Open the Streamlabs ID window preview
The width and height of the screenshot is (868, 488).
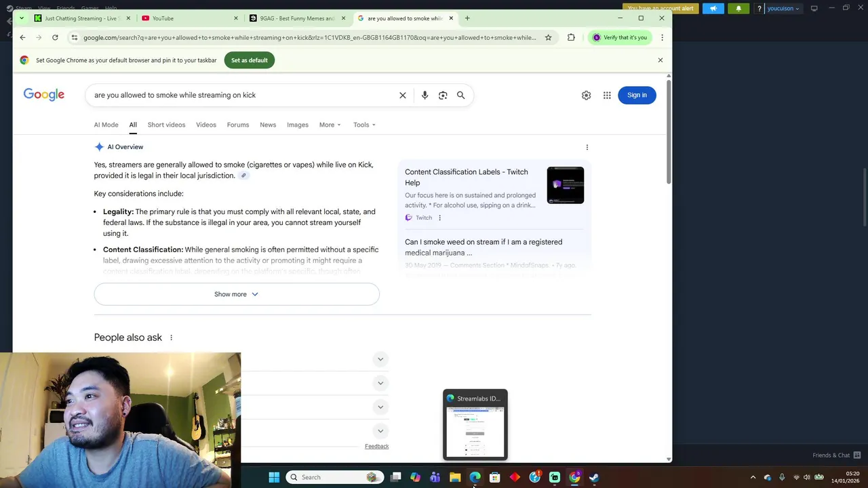475,424
